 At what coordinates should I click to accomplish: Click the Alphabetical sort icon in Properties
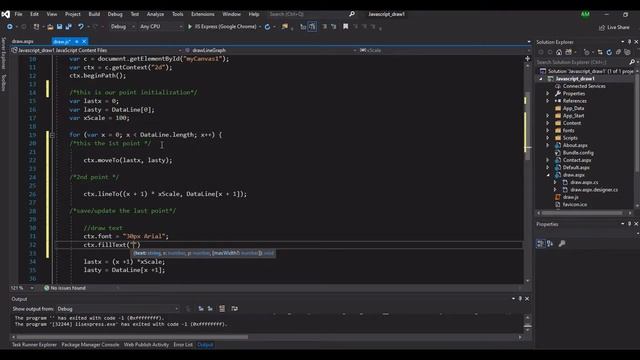tap(550, 244)
